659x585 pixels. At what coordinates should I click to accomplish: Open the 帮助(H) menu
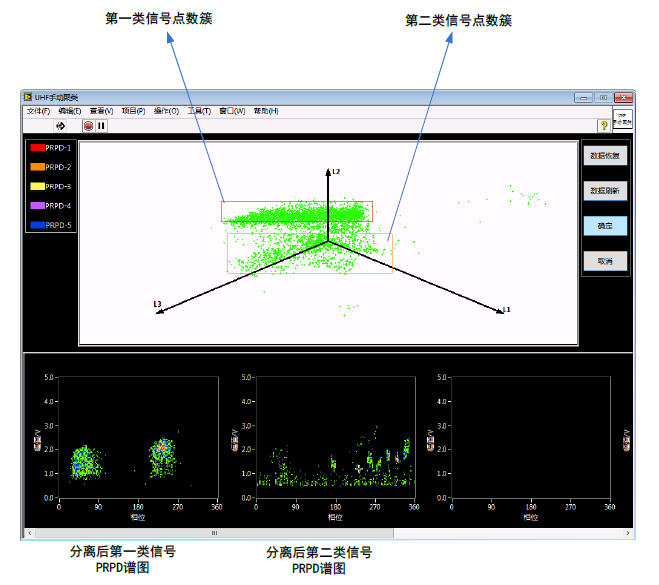[x=266, y=111]
